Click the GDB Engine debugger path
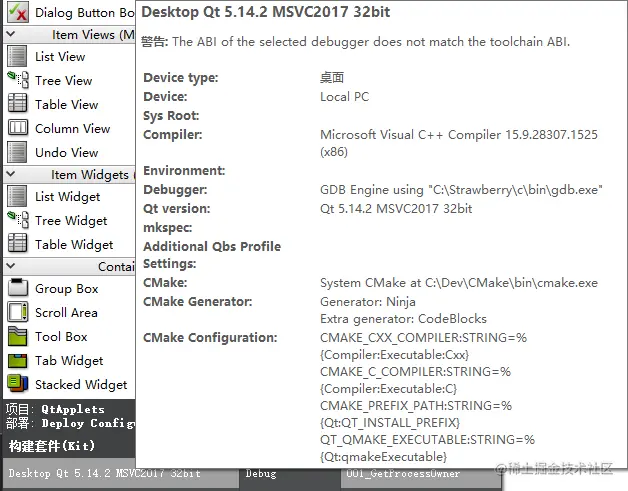This screenshot has width=628, height=491. click(x=461, y=189)
